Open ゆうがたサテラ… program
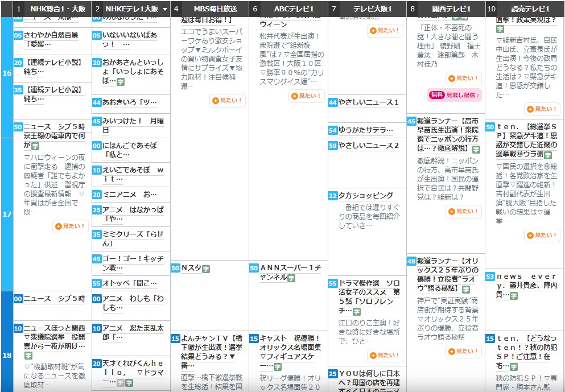This screenshot has height=392, width=565. (x=366, y=130)
